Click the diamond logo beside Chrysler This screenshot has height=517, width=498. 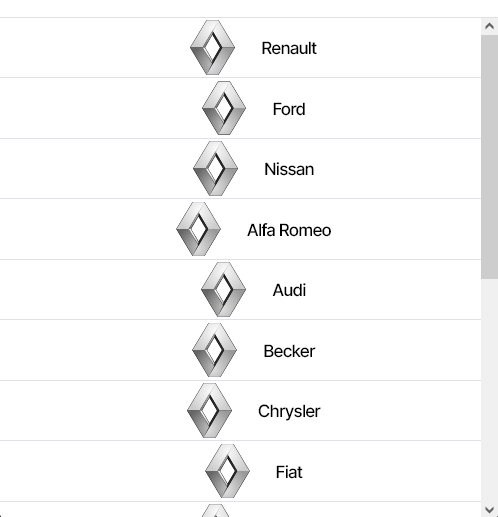pyautogui.click(x=209, y=410)
